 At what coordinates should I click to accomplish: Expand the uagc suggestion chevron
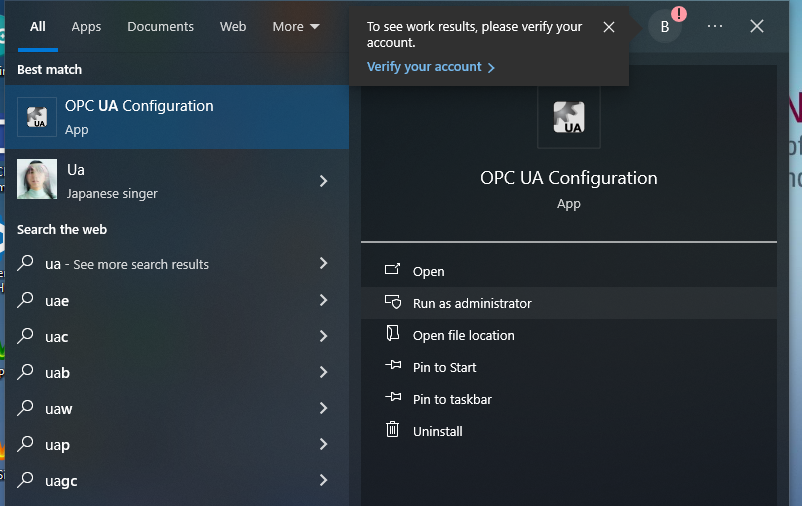point(323,480)
